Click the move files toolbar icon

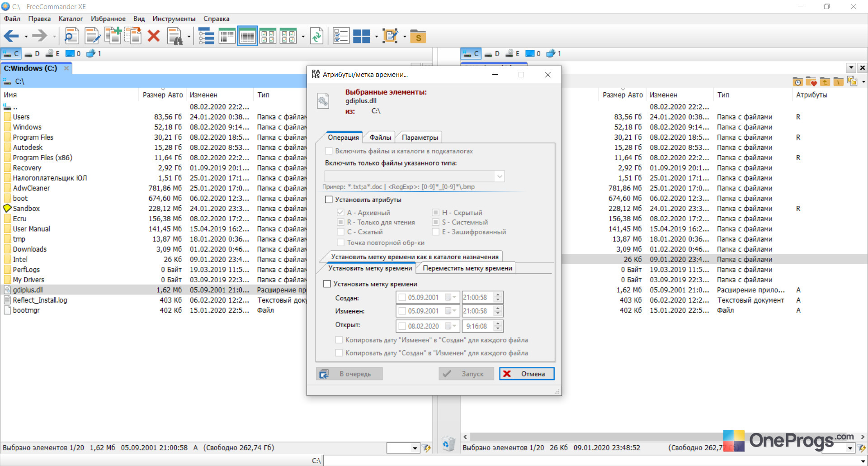133,36
